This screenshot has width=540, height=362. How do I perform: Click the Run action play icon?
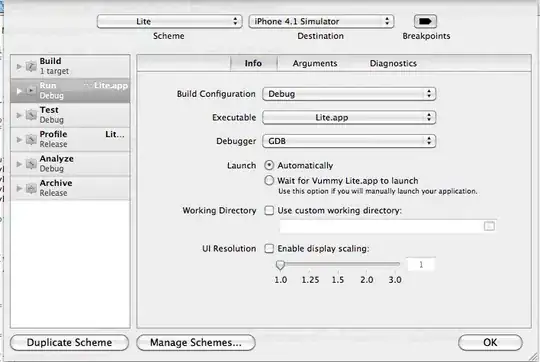31,91
